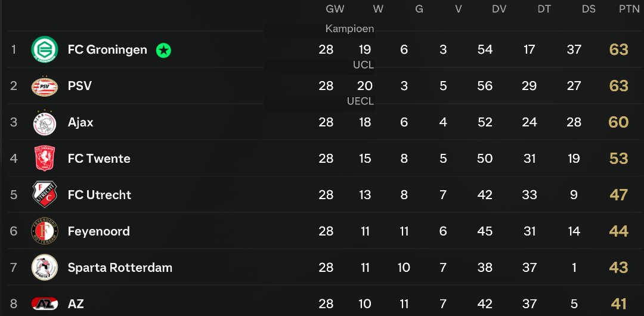Open the FC Groningen team name
644x316 pixels.
(107, 49)
